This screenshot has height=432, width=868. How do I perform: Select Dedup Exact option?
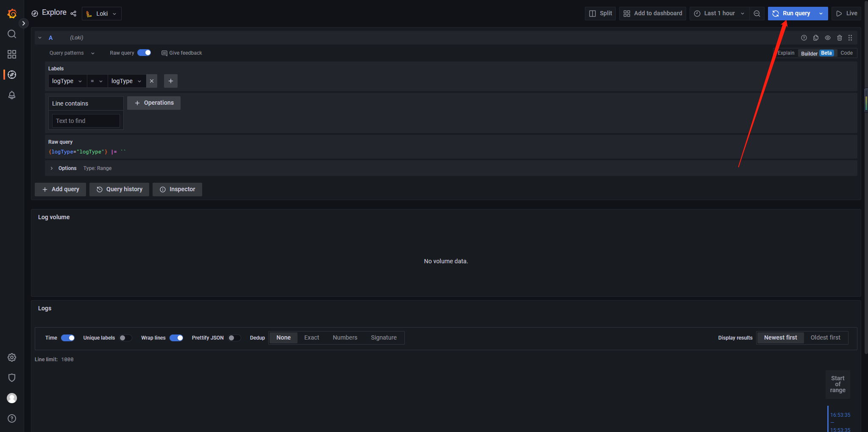(312, 338)
